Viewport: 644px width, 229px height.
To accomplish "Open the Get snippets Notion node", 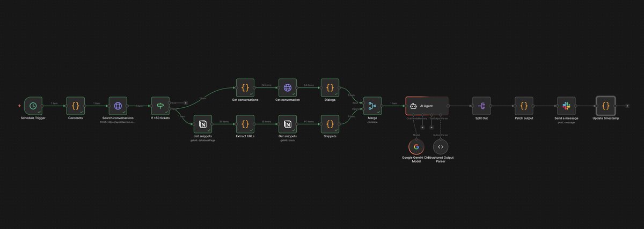I will [x=288, y=124].
